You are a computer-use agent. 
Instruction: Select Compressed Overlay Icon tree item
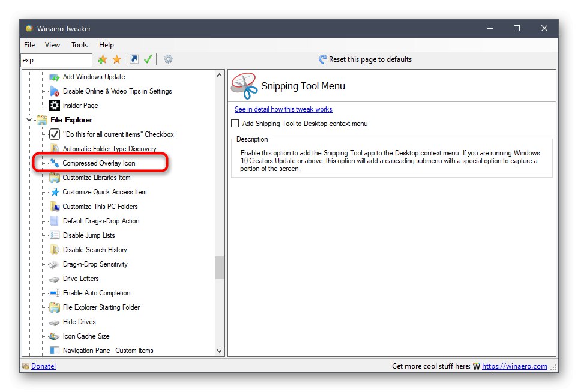[99, 163]
